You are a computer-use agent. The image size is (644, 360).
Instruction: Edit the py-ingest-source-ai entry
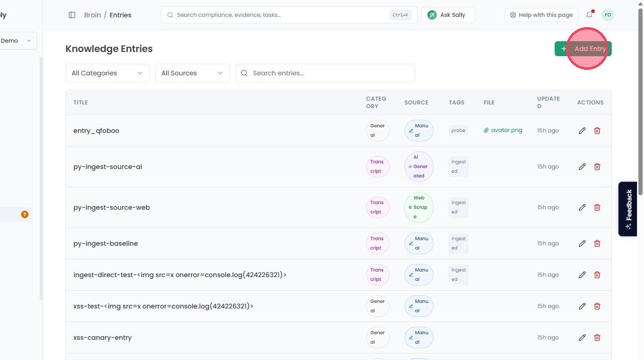pos(582,167)
